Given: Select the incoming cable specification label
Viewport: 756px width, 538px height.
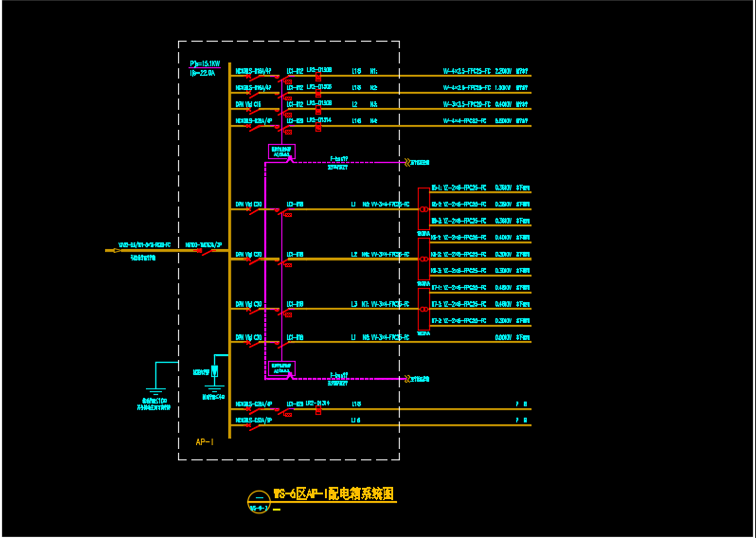Looking at the screenshot, I should point(145,245).
